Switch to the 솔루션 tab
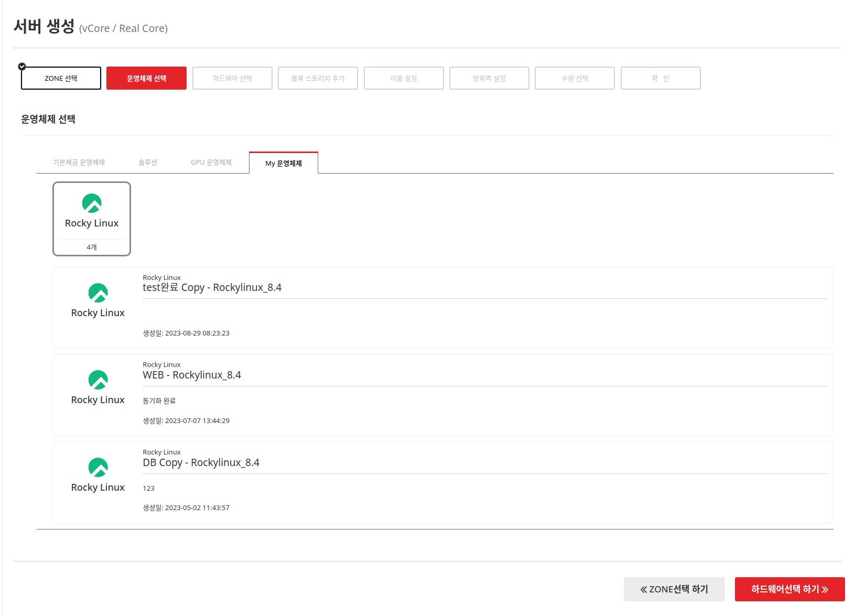 [147, 163]
